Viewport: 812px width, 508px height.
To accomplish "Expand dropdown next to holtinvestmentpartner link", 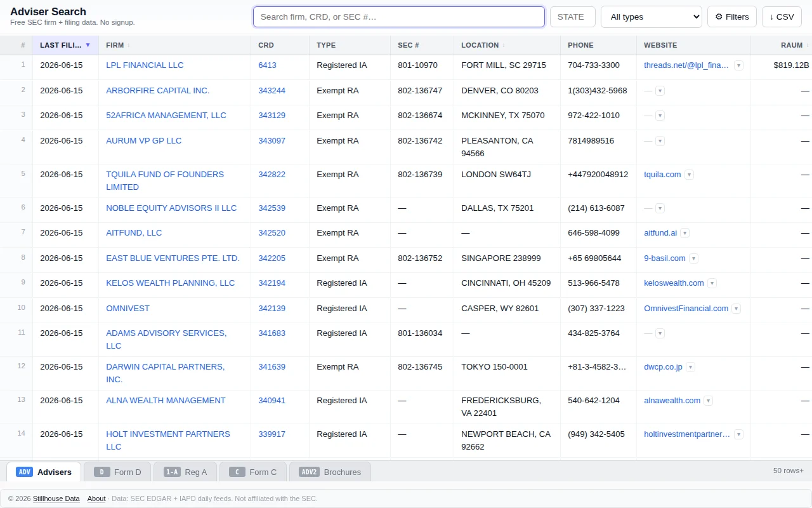I will (x=738, y=434).
